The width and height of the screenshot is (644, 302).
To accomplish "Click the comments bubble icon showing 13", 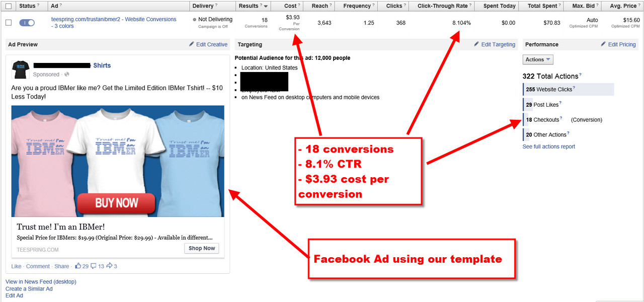I will point(94,266).
